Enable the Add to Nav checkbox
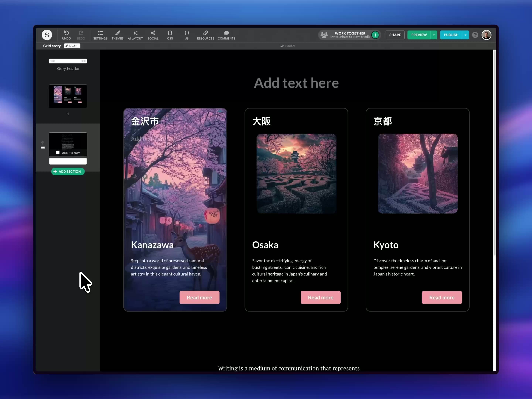The height and width of the screenshot is (399, 532). coord(58,152)
